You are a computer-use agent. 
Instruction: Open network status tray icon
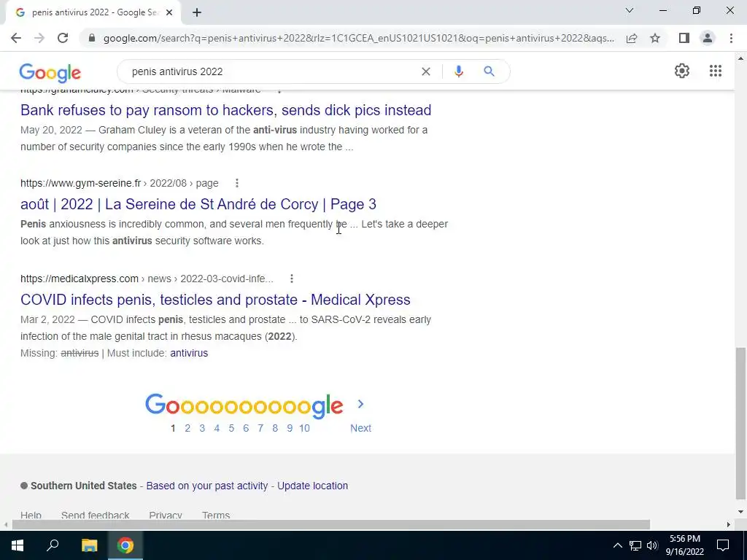point(635,545)
